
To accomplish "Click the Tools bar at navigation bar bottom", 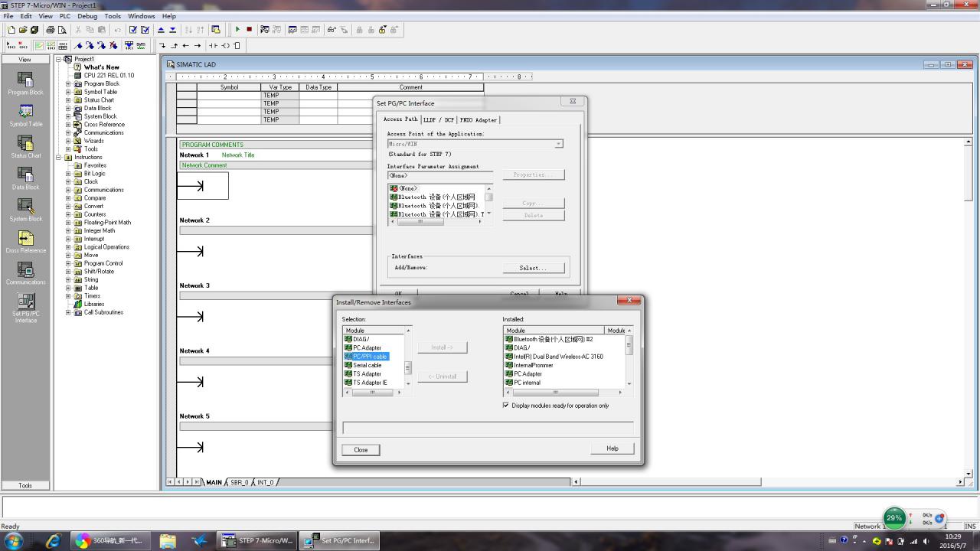I will (x=25, y=485).
